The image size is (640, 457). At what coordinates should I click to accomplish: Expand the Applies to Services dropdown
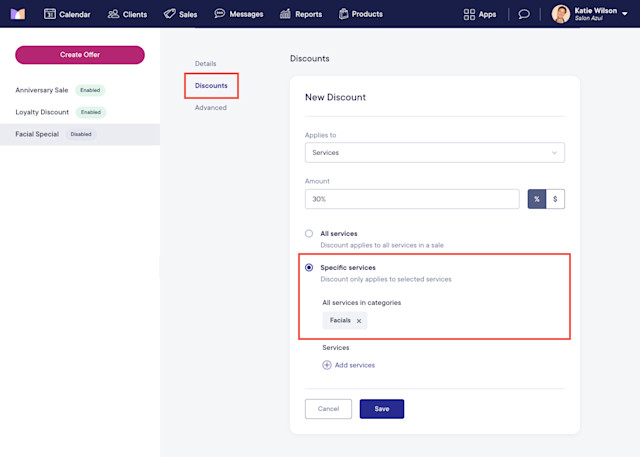[435, 153]
